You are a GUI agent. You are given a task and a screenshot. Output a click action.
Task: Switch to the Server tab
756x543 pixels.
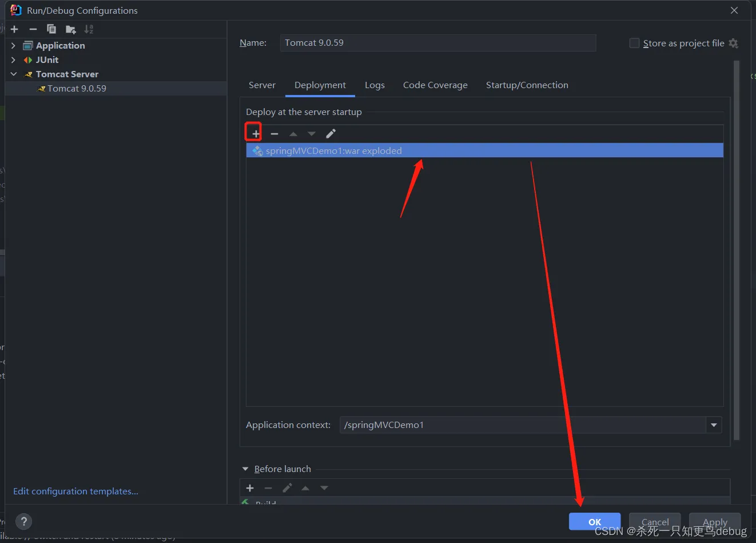[x=262, y=85]
